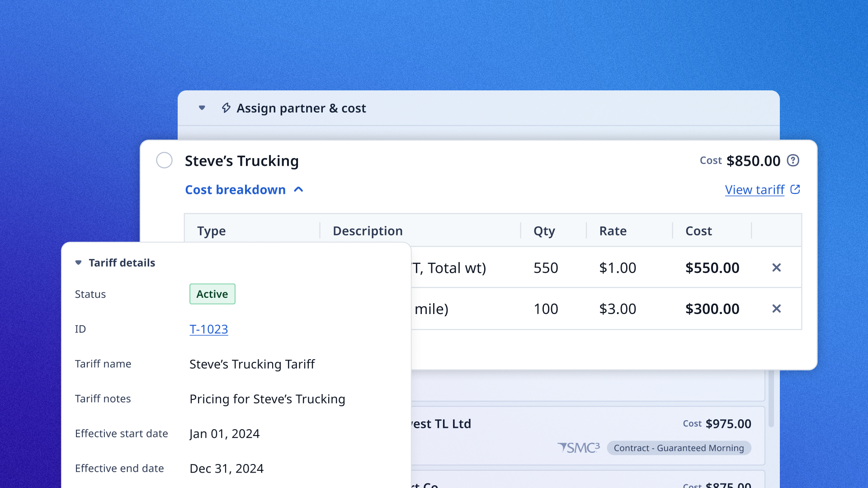The width and height of the screenshot is (868, 488).
Task: Click the quantity 550 cell
Action: pyautogui.click(x=546, y=268)
